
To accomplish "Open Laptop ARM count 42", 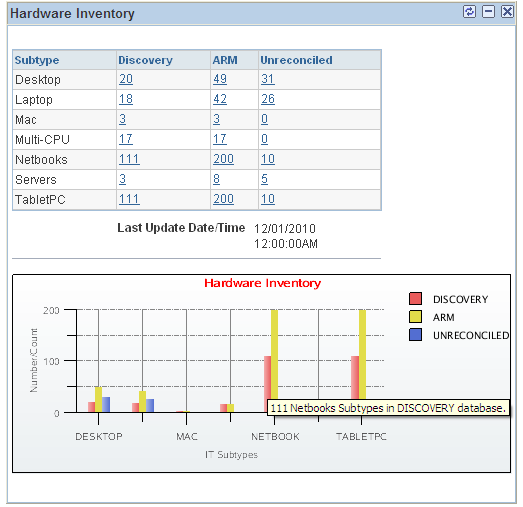I will coord(220,99).
